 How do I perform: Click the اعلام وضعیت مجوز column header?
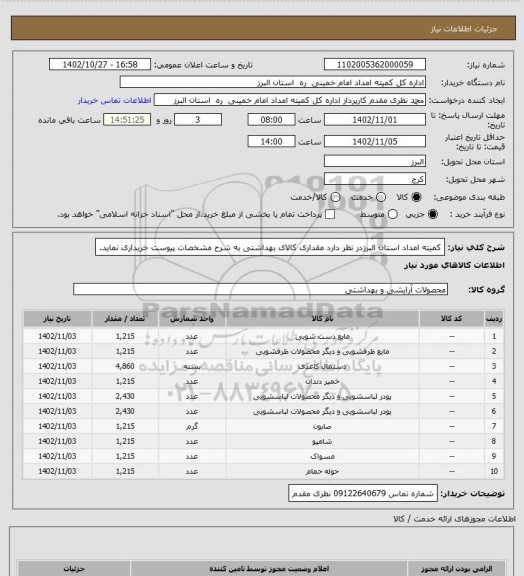(269, 569)
